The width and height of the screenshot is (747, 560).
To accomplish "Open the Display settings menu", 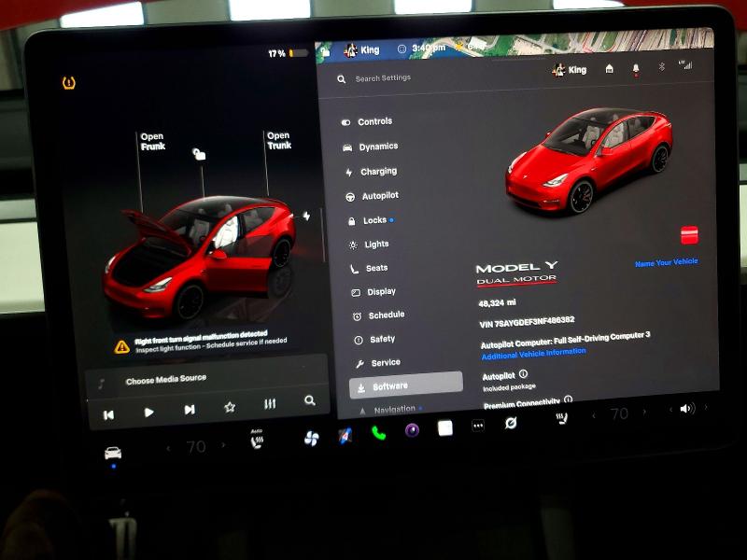I will click(374, 292).
